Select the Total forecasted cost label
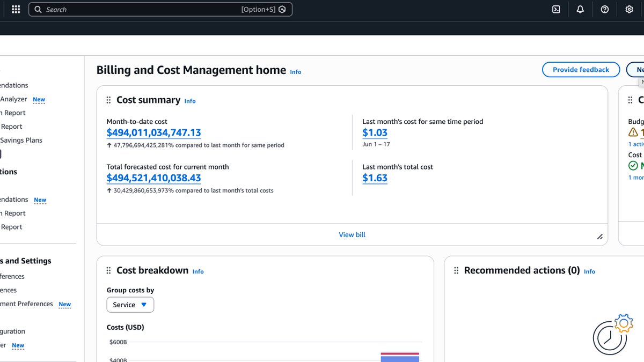 (x=167, y=167)
